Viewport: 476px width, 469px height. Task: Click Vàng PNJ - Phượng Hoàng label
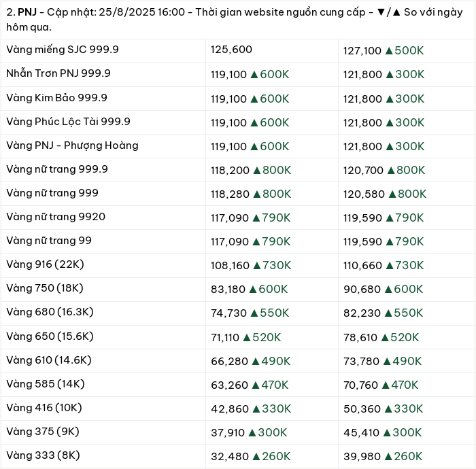point(72,145)
